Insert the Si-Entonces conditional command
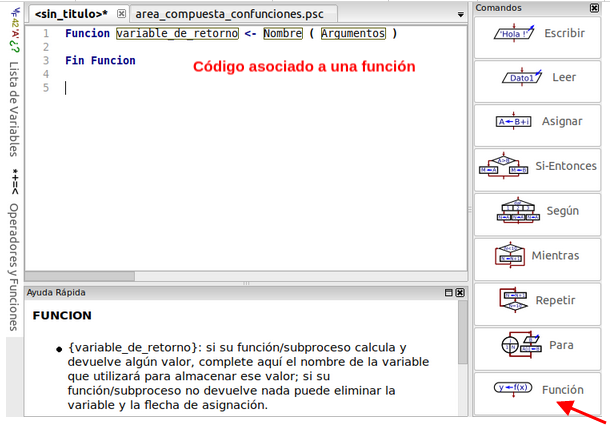610x426 pixels. [x=537, y=170]
